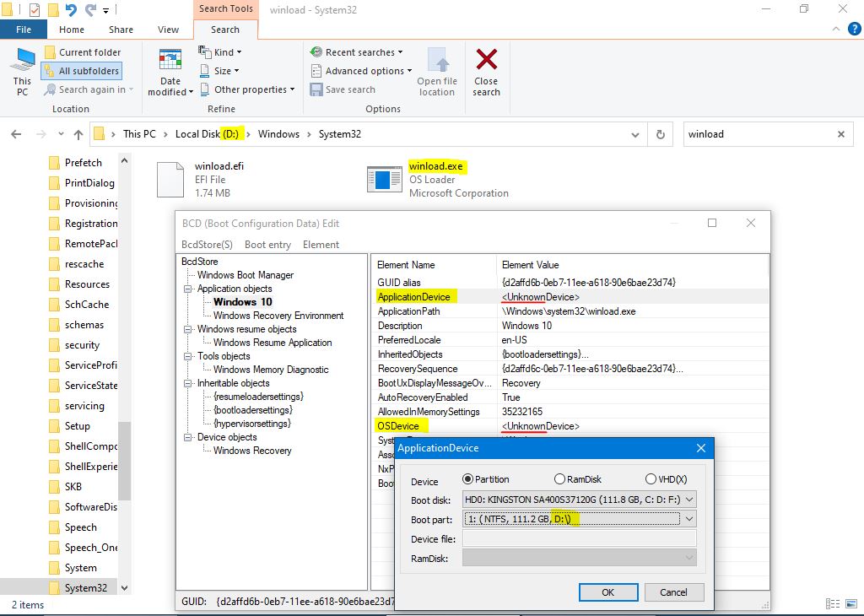Select the Partition radio button
The image size is (864, 616).
pyautogui.click(x=468, y=479)
